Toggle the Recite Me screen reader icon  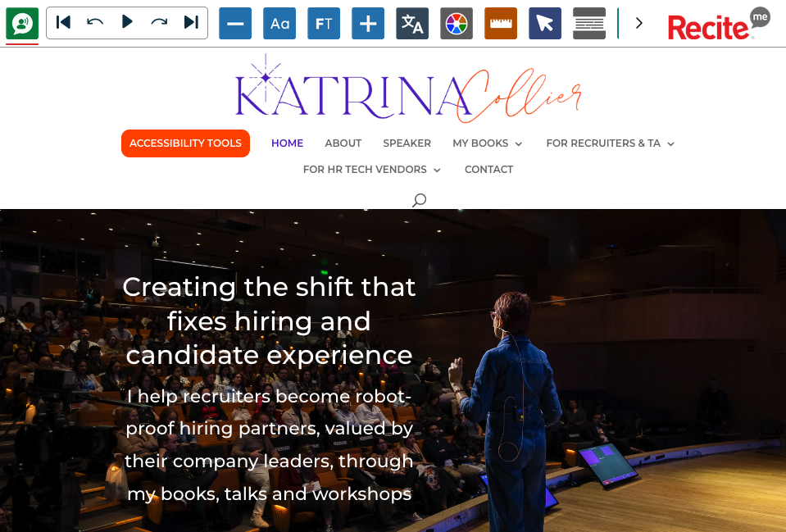[x=22, y=23]
